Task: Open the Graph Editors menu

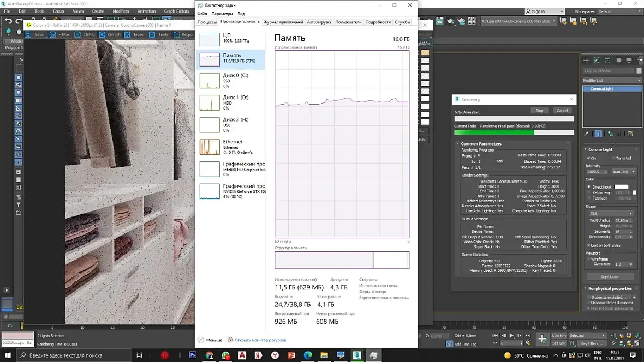Action: (177, 11)
